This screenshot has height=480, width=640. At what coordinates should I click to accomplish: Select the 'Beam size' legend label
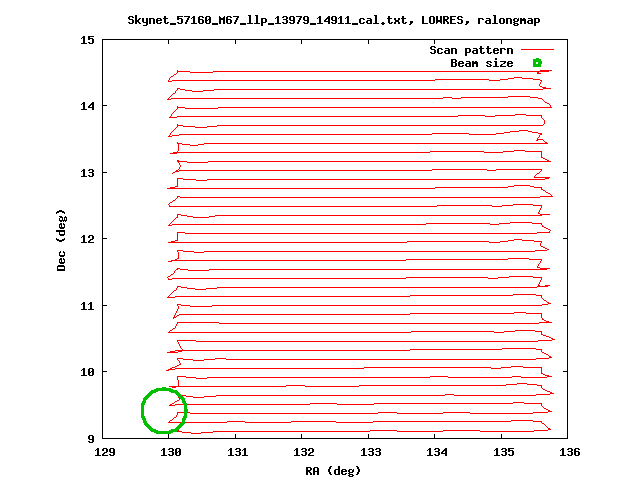(x=482, y=63)
